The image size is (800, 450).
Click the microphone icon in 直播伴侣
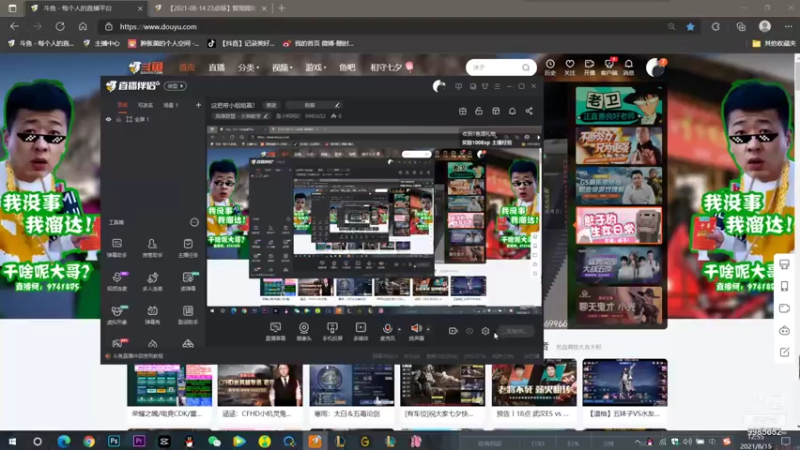point(387,329)
